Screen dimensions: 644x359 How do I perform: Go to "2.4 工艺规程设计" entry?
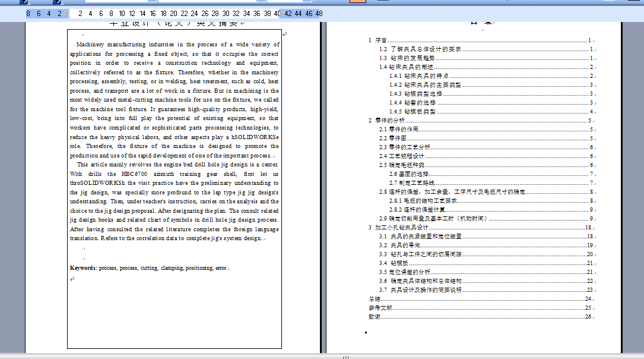coord(486,156)
